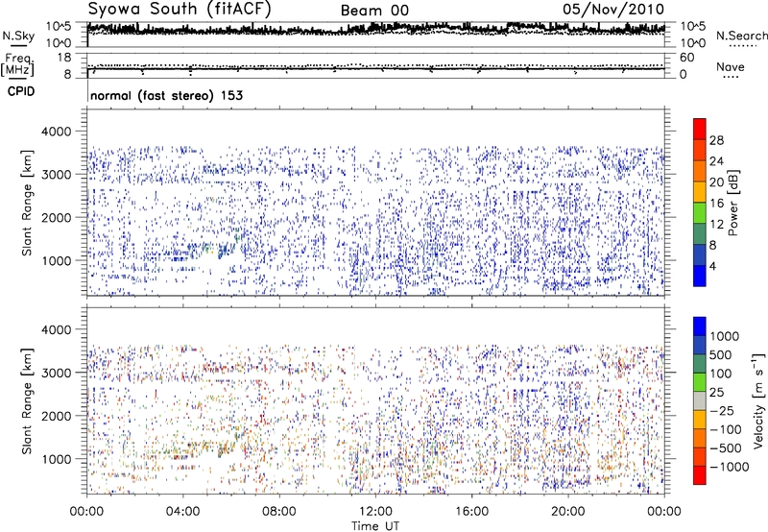Click the '60' Nave axis tick label
768x532 pixels.
click(686, 58)
